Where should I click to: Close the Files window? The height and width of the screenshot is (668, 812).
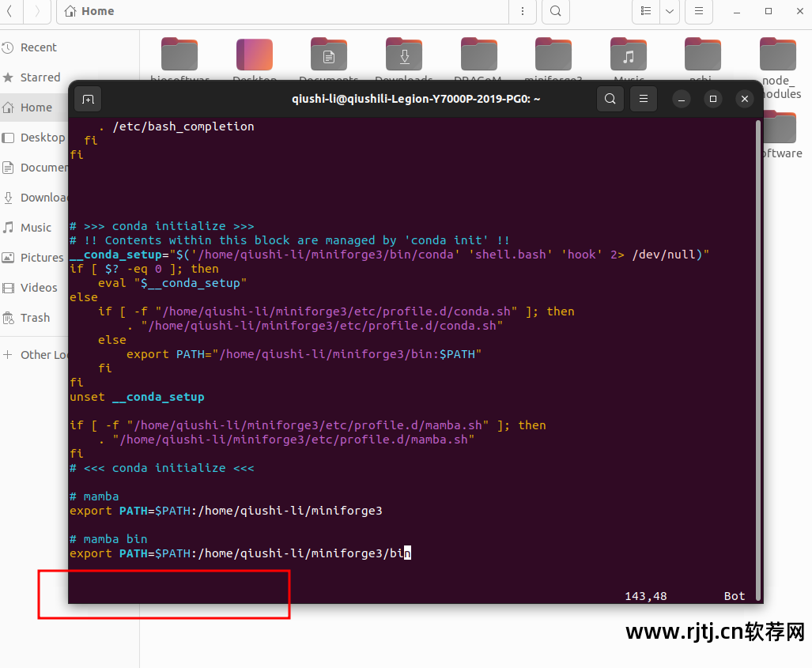[x=800, y=11]
